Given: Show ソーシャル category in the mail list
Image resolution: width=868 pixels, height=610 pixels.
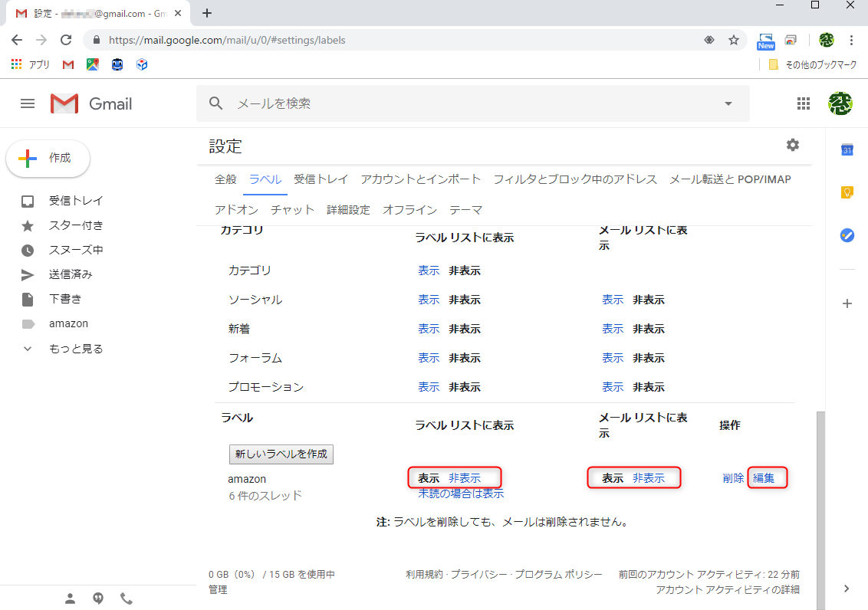Looking at the screenshot, I should pyautogui.click(x=613, y=300).
